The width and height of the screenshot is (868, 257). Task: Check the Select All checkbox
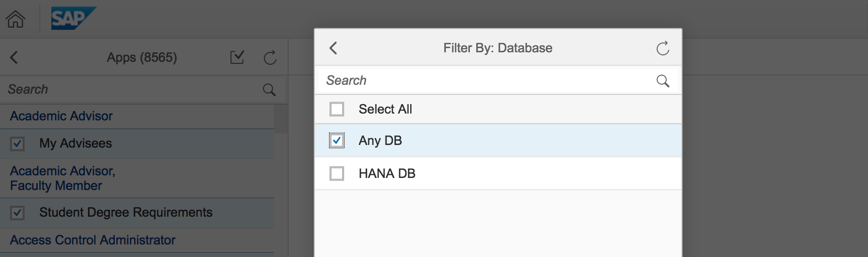[337, 109]
